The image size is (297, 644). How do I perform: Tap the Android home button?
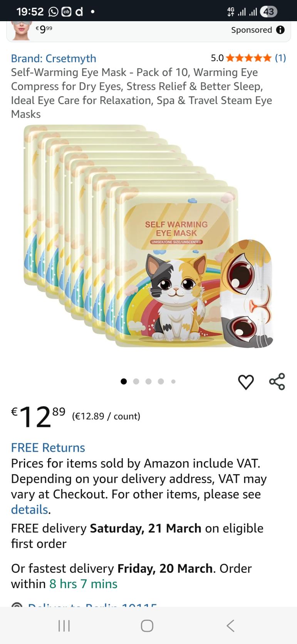(x=147, y=626)
